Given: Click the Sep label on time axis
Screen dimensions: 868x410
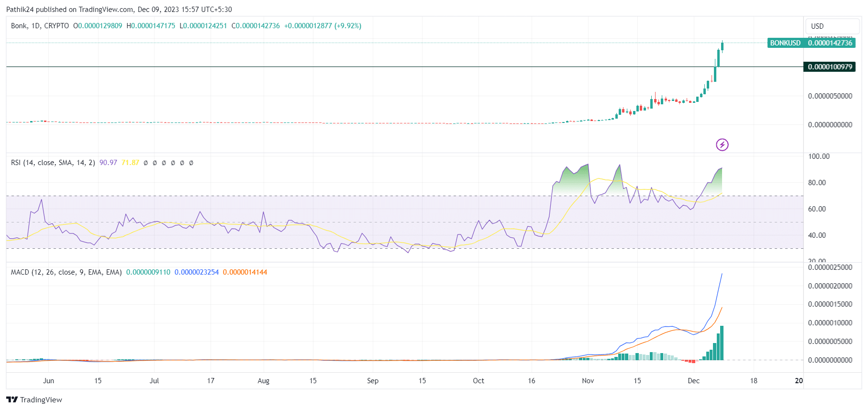Looking at the screenshot, I should click(373, 381).
